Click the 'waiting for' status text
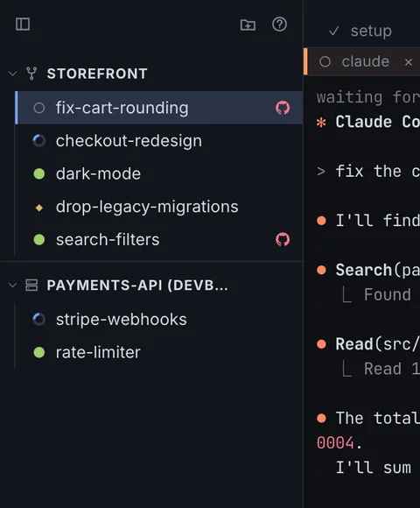This screenshot has width=420, height=508. pyautogui.click(x=367, y=97)
